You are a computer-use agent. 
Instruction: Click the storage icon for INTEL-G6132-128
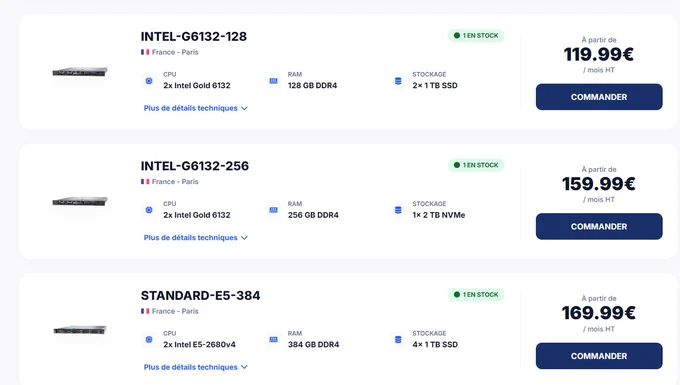point(398,81)
